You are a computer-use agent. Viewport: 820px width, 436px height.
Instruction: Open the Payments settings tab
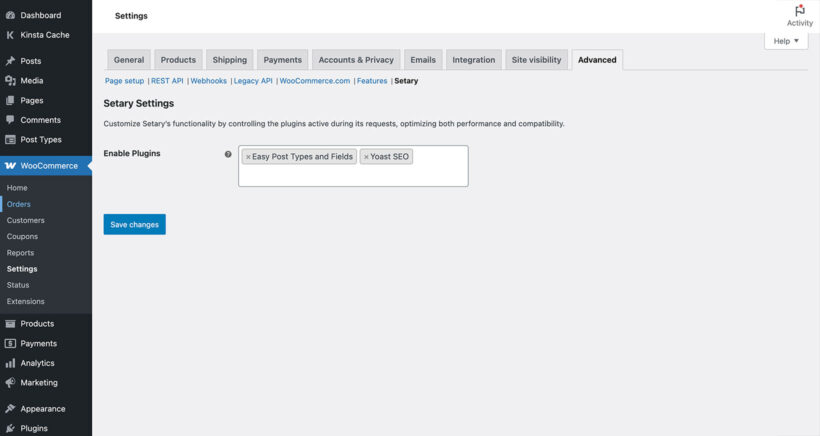click(x=282, y=60)
